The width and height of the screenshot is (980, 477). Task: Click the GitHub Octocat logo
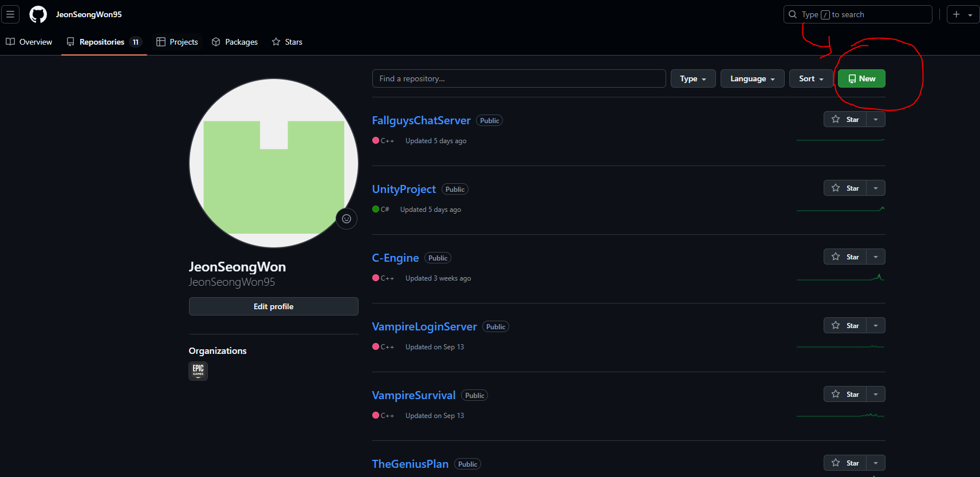click(x=38, y=14)
